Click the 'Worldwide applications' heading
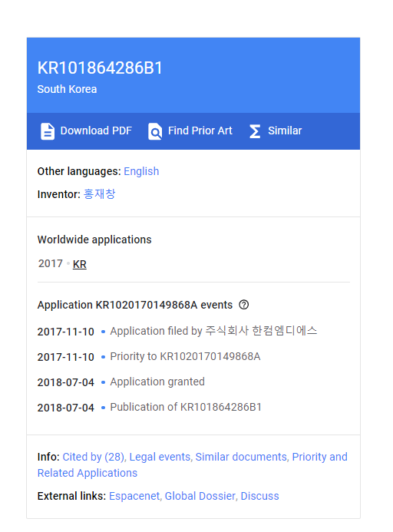The height and width of the screenshot is (532, 393). tap(94, 240)
